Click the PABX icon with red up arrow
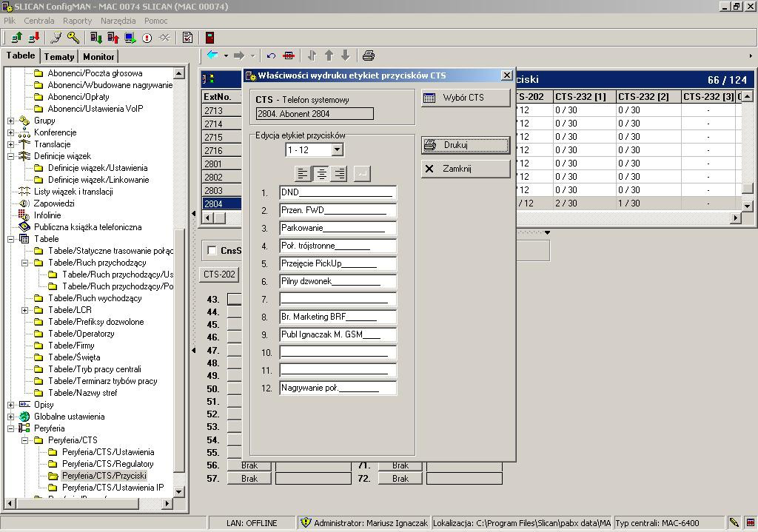 [113, 37]
